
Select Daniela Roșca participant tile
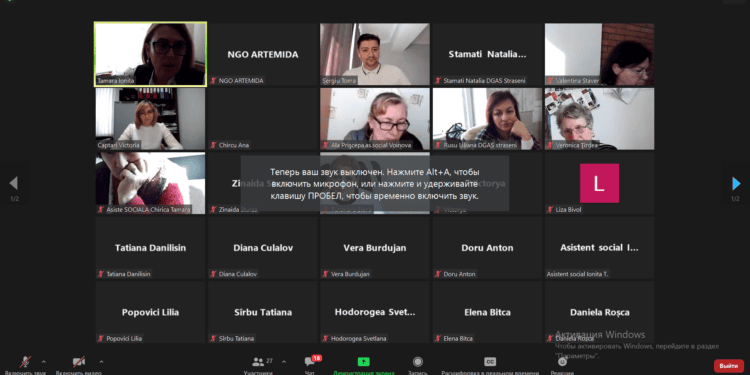point(599,312)
